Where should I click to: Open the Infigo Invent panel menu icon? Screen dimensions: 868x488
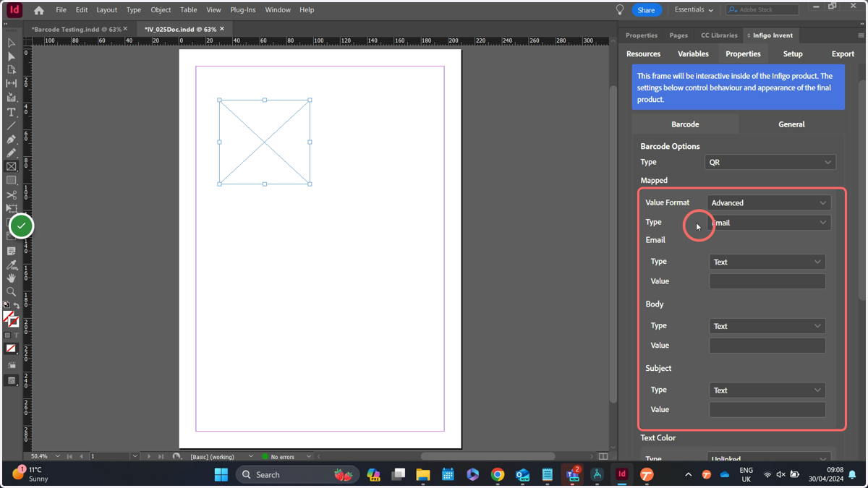pyautogui.click(x=861, y=35)
